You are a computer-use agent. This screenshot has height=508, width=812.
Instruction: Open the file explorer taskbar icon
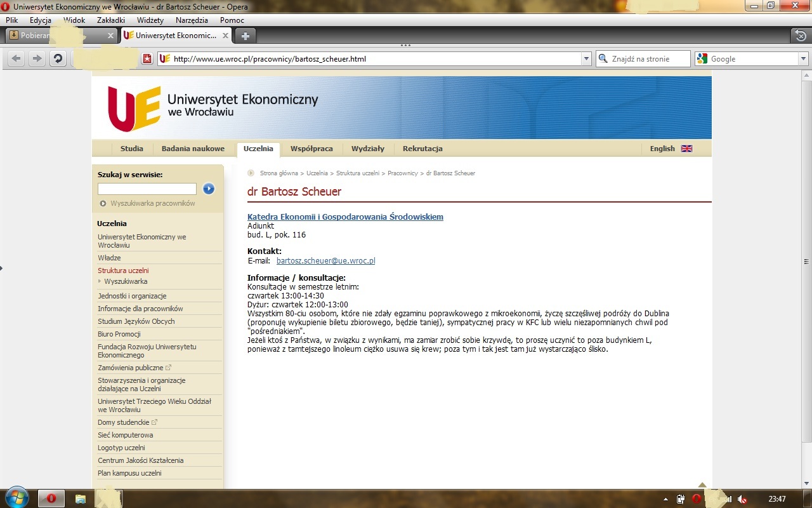(x=81, y=498)
